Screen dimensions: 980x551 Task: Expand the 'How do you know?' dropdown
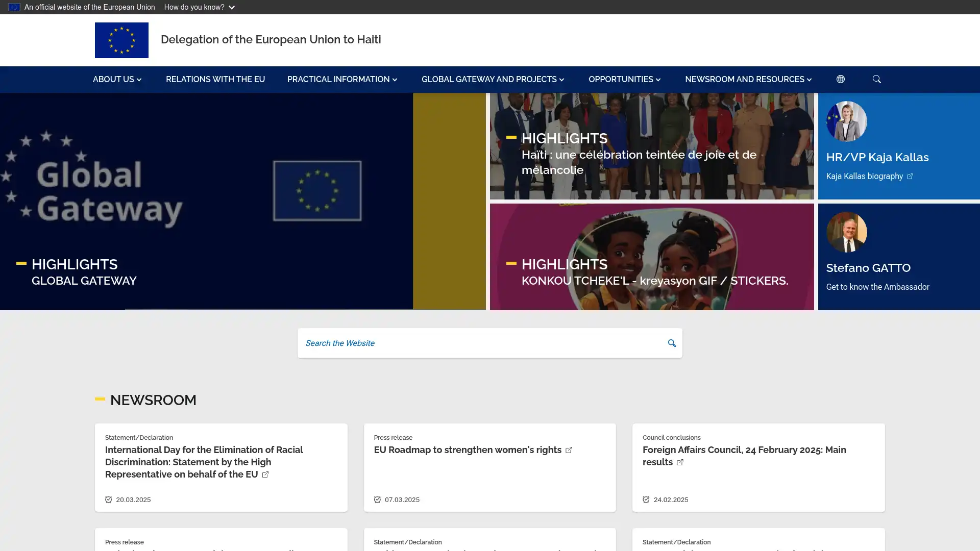(x=199, y=7)
